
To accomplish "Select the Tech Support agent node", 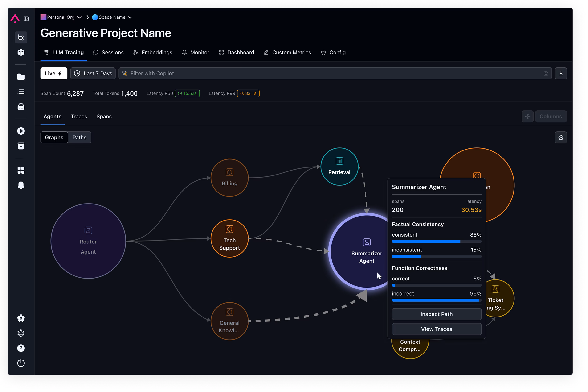I will (229, 238).
